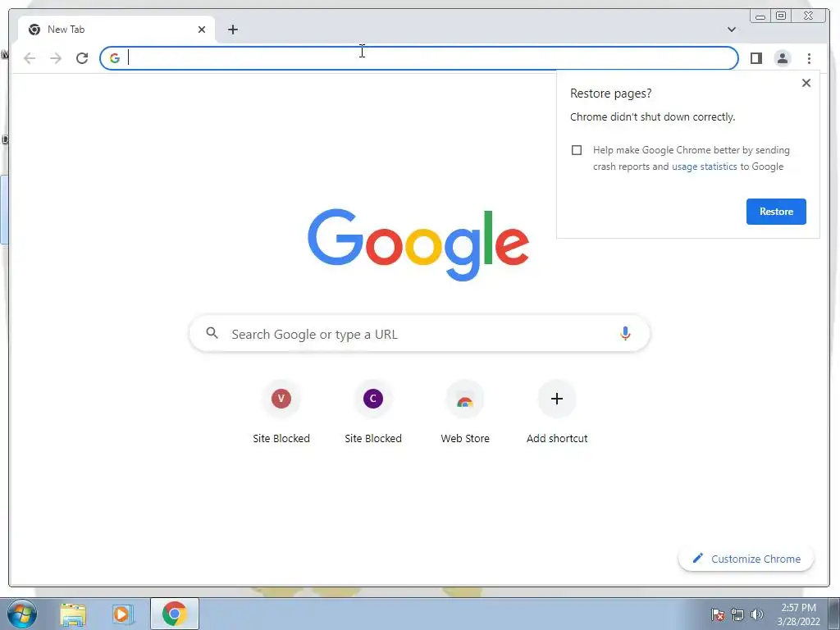The width and height of the screenshot is (840, 630).
Task: Click Customize Chrome button
Action: tap(746, 559)
